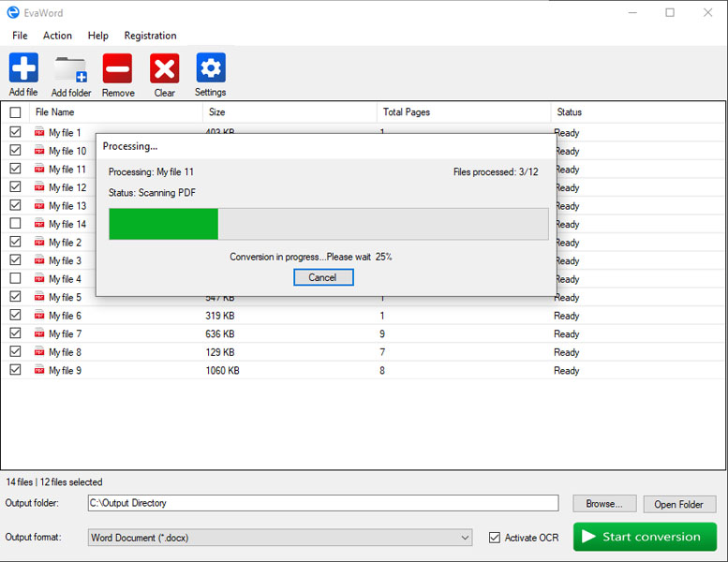Uncheck the Activate OCR checkbox
Viewport: 728px width, 562px height.
point(495,538)
